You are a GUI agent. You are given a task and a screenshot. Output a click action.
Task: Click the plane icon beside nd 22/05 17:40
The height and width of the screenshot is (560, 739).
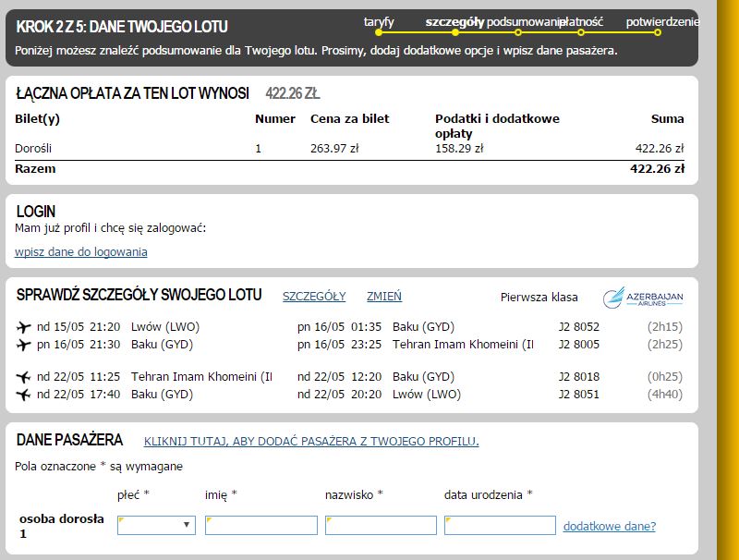coord(24,394)
